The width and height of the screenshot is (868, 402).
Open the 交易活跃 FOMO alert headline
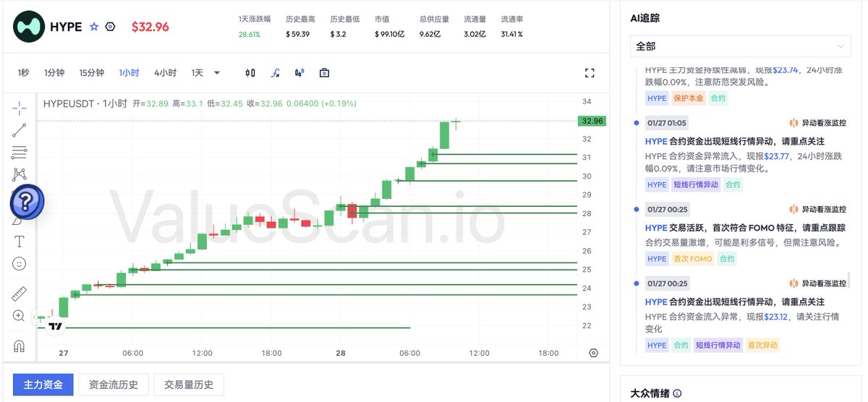pos(745,228)
